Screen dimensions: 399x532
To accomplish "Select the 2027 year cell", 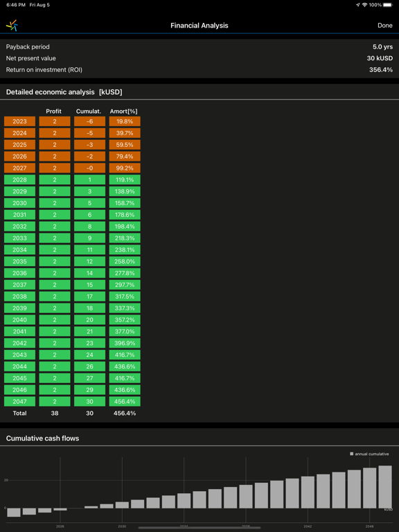I will [x=19, y=168].
